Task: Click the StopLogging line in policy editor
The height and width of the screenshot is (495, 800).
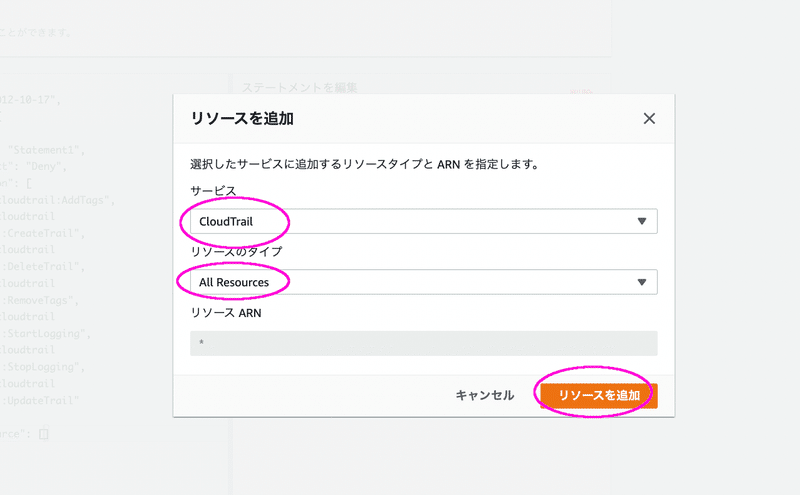Action: click(x=43, y=367)
